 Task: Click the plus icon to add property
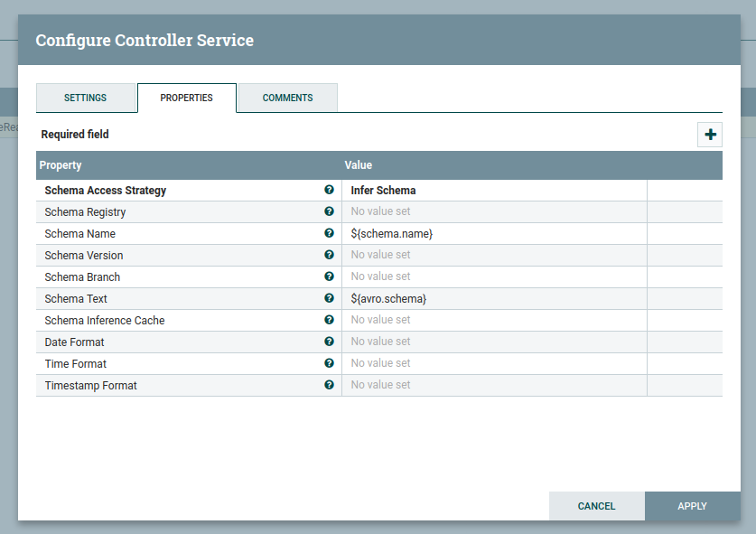pos(710,135)
